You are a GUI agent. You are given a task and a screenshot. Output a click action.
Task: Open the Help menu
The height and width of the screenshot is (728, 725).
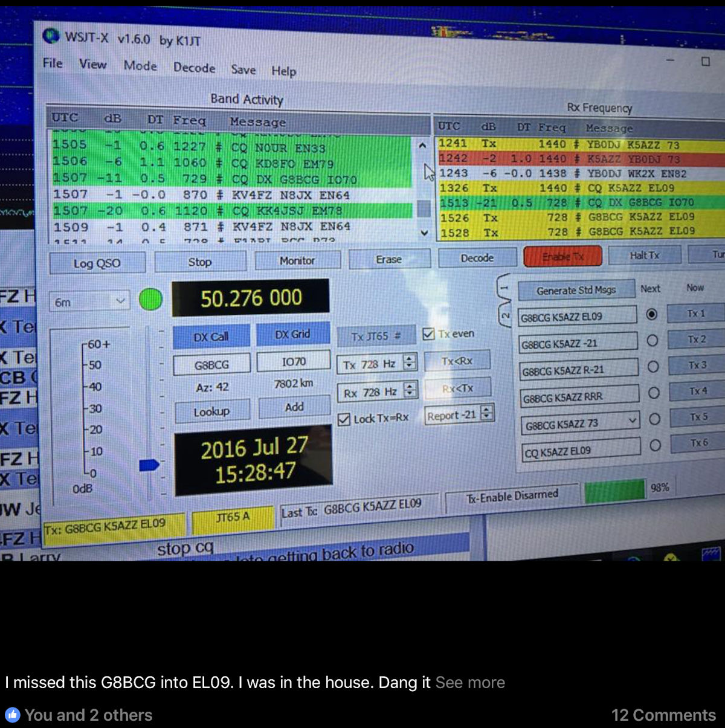(284, 71)
